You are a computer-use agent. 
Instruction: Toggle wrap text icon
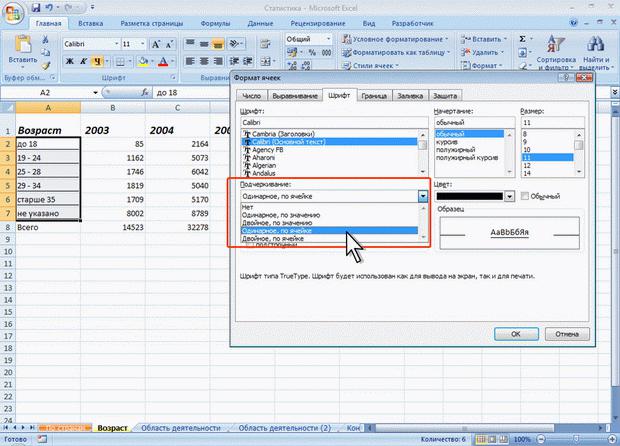pos(265,44)
